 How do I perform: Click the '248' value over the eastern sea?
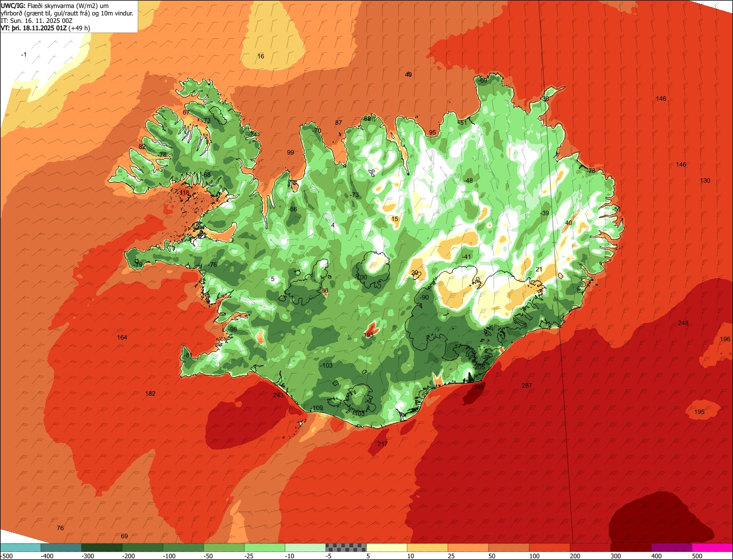click(683, 324)
